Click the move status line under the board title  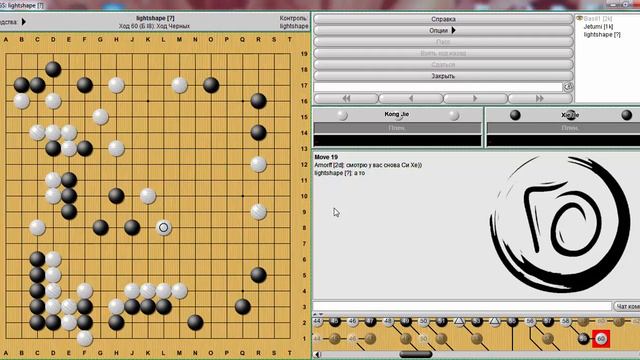[154, 26]
